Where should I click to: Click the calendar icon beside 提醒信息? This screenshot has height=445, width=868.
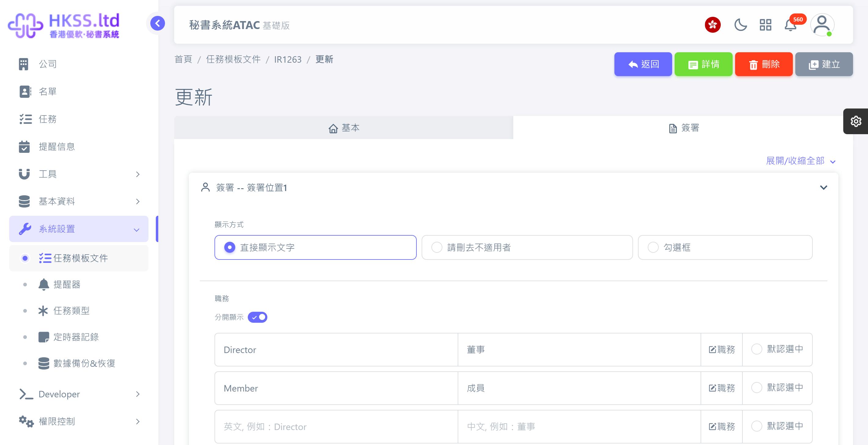click(24, 147)
